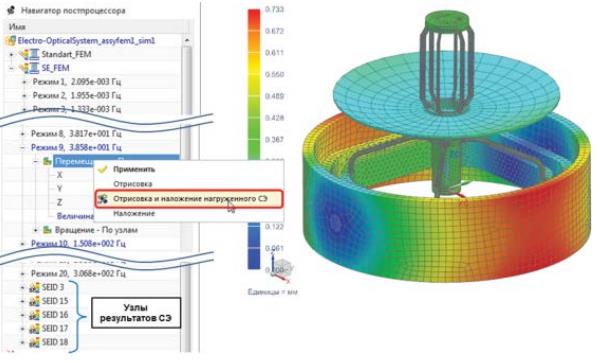Click the Electro-OpticalSystem_assyfem1_sim1 root icon
Image resolution: width=600 pixels, height=363 pixels.
[11, 41]
